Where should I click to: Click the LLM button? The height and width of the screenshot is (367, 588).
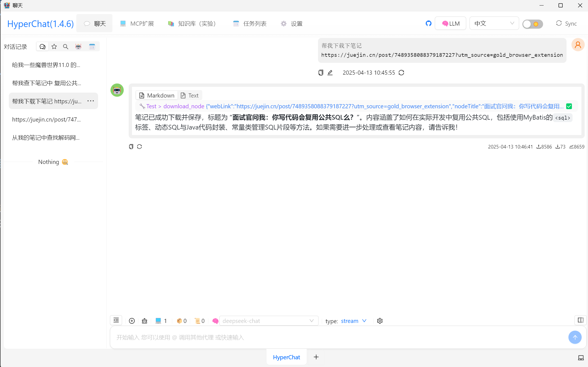[451, 23]
